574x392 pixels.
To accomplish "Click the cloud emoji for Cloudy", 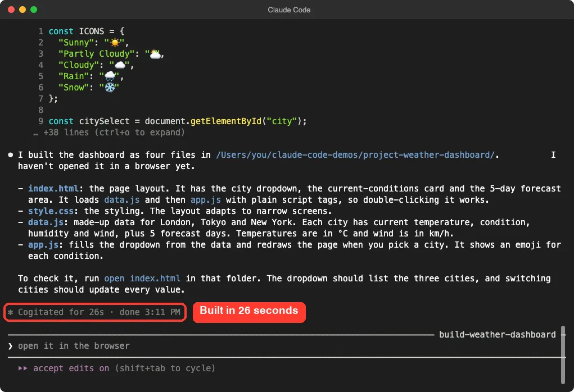I will 120,65.
